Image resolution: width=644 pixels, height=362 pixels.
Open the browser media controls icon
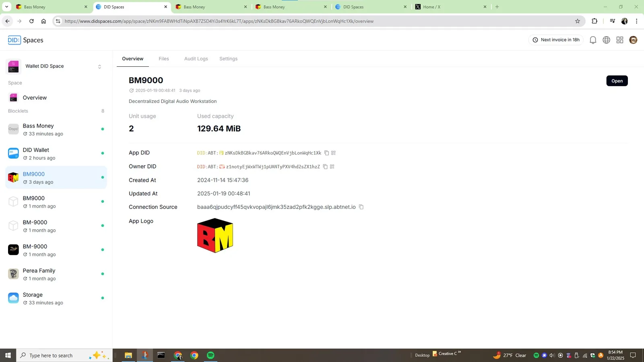pos(612,21)
